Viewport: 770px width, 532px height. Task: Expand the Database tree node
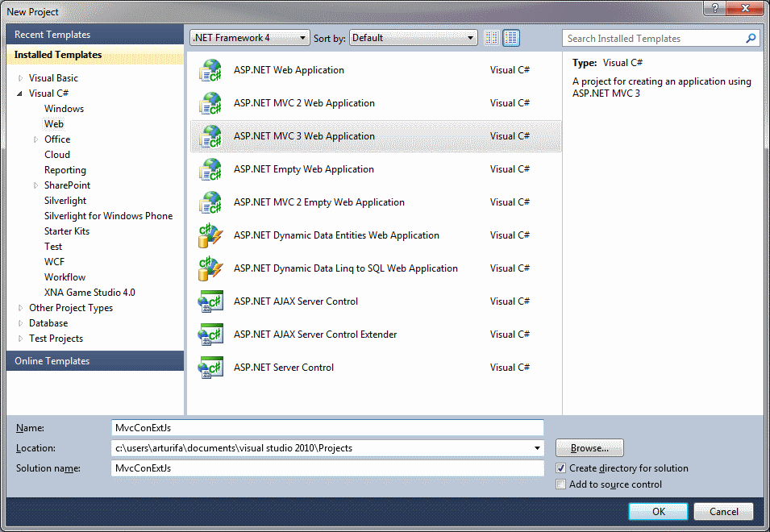click(20, 323)
